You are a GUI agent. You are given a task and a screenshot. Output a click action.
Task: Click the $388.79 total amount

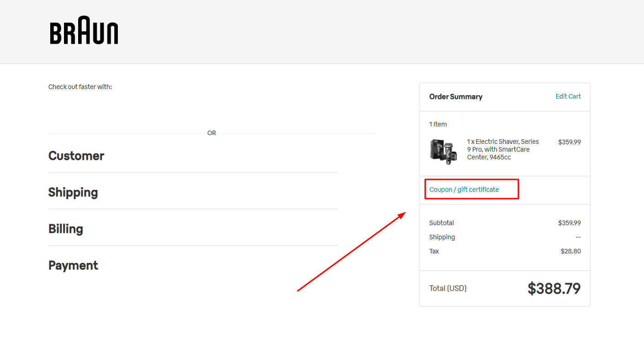pyautogui.click(x=554, y=289)
